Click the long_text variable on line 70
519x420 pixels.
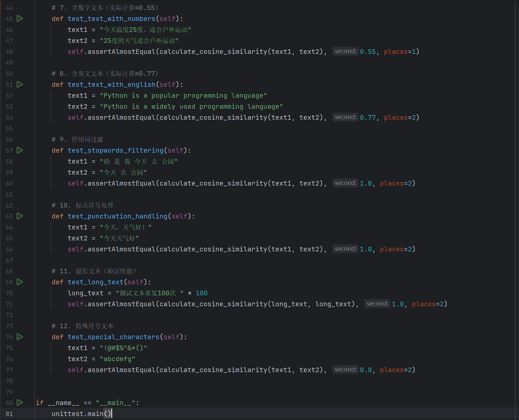click(86, 293)
